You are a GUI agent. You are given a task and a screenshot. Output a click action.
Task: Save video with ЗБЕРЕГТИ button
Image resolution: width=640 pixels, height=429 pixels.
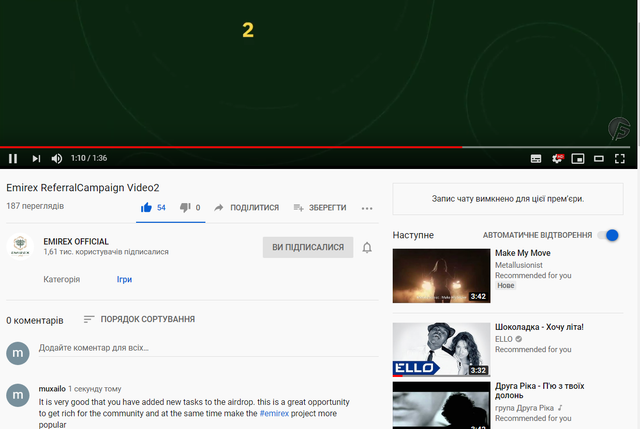[320, 208]
